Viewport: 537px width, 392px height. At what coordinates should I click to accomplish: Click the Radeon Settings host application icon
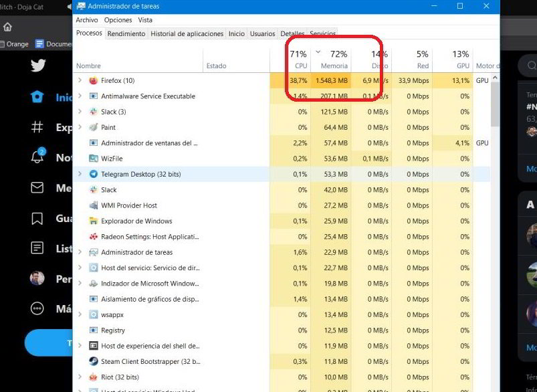click(94, 237)
